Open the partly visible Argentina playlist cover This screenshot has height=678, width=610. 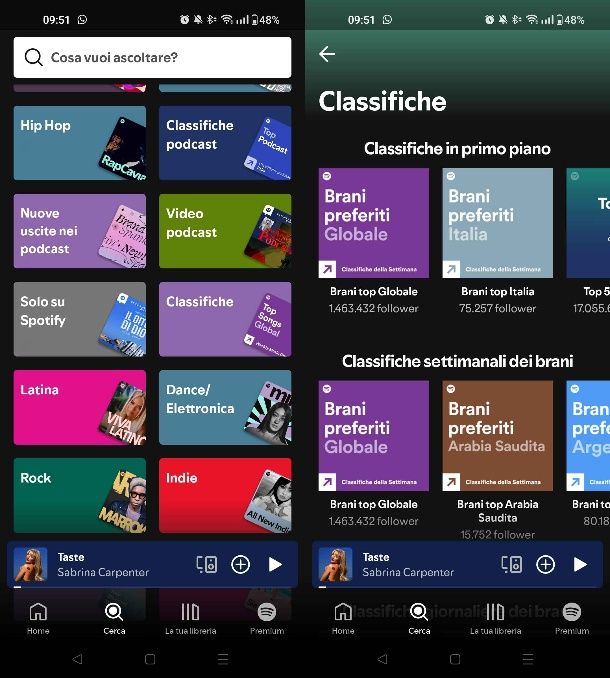588,436
